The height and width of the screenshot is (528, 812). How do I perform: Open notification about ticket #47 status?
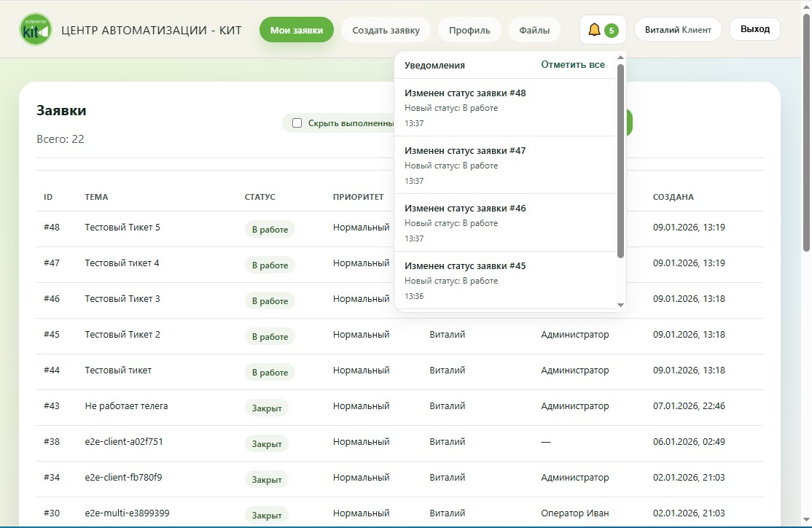[506, 165]
